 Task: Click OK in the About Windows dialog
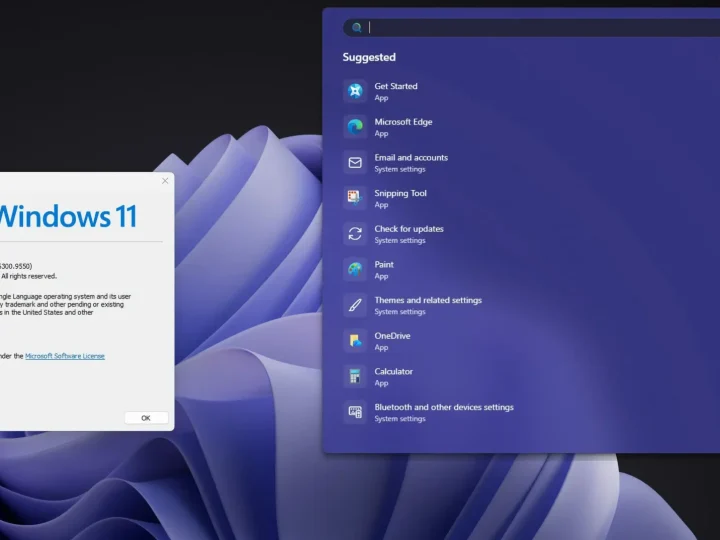click(146, 418)
